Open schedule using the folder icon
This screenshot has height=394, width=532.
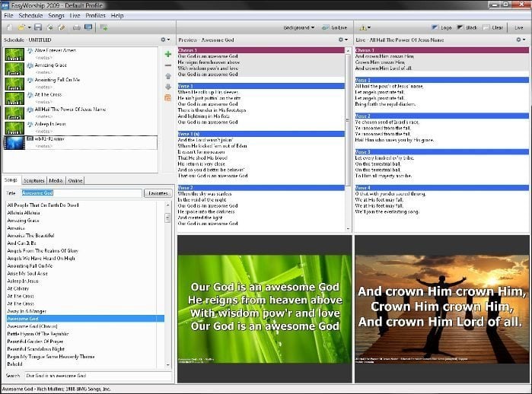point(22,27)
